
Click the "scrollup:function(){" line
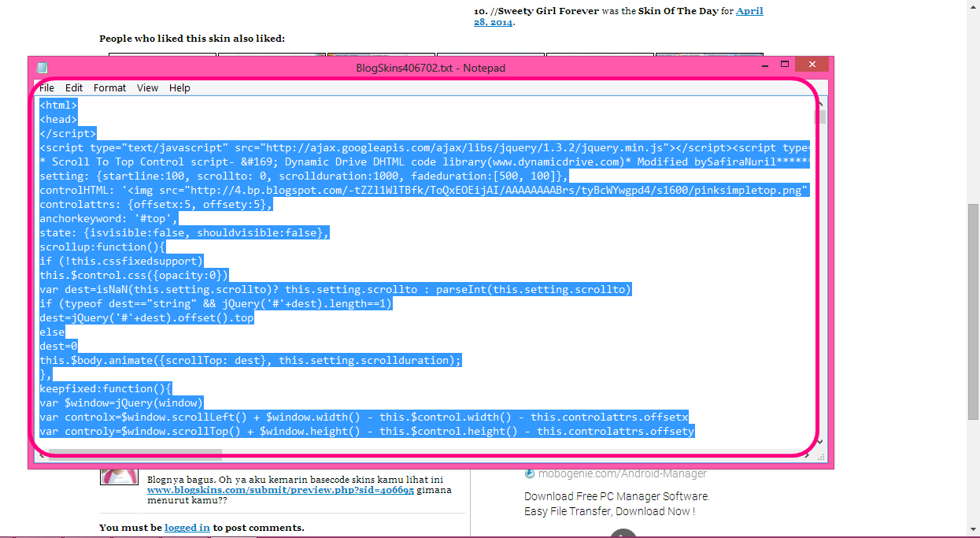[102, 247]
